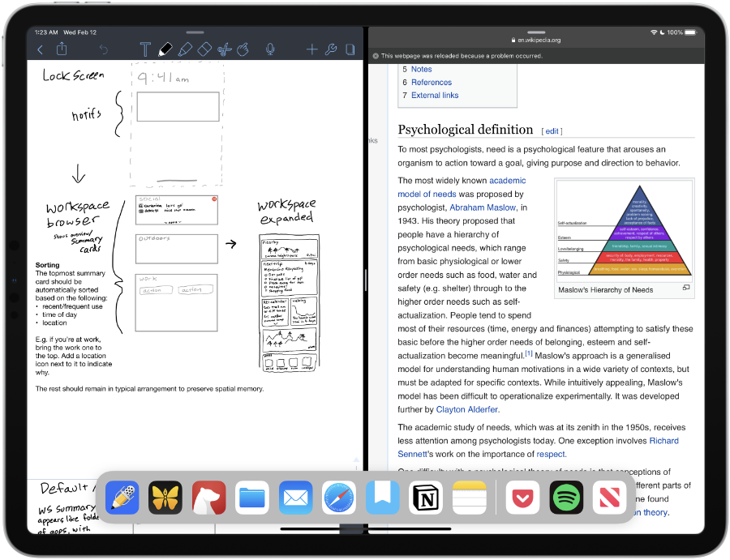Grab the Notability multitasking handle at top
Image resolution: width=730 pixels, height=560 pixels.
click(195, 32)
